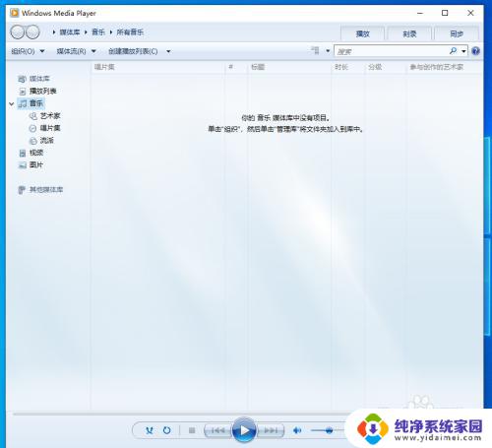Open the 组织(O) dropdown menu
492x448 pixels.
point(28,51)
